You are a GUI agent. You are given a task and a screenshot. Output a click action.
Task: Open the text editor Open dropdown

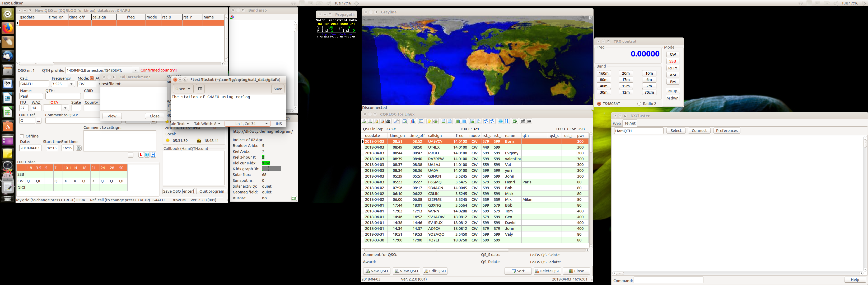[183, 89]
